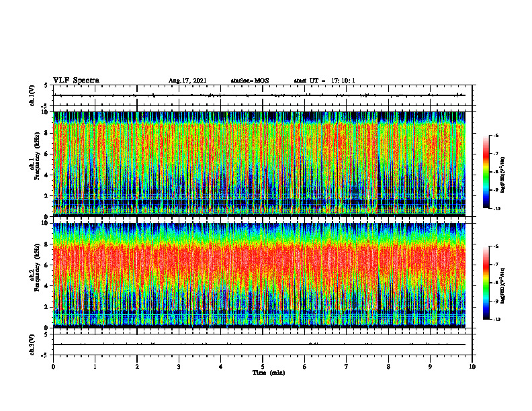Click time axis tick label "9"
This screenshot has height=411, width=532.
point(430,367)
